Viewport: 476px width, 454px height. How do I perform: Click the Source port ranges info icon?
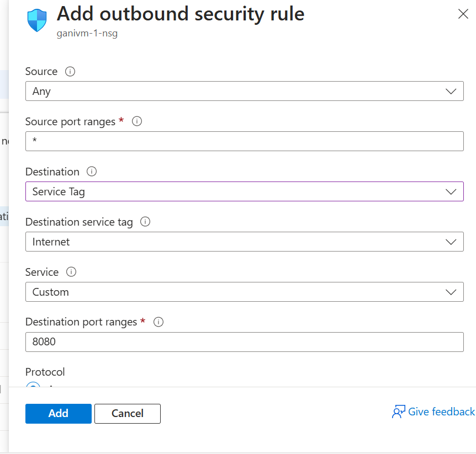tap(136, 121)
